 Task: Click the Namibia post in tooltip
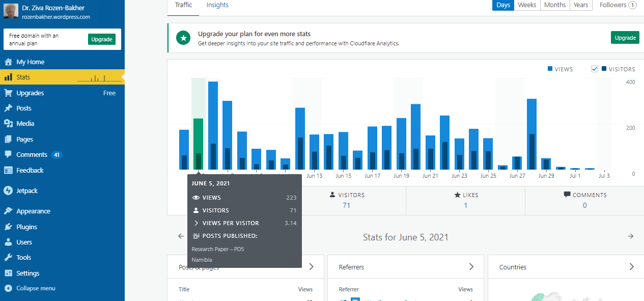202,260
